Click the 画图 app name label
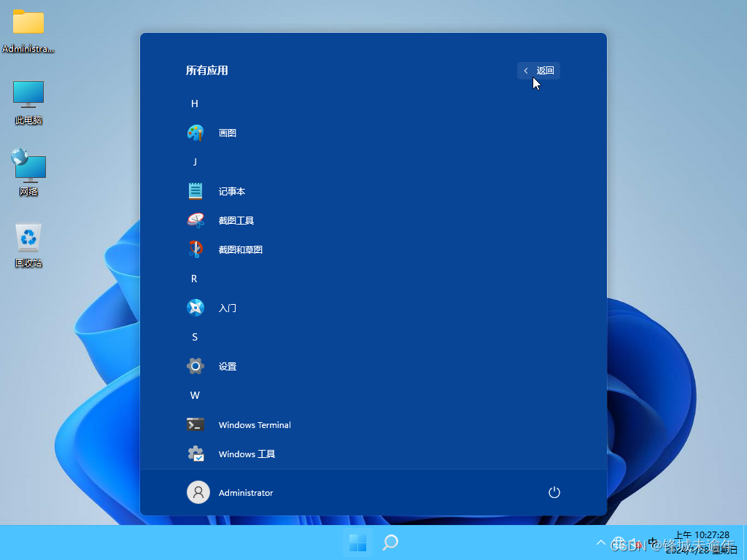 point(228,133)
